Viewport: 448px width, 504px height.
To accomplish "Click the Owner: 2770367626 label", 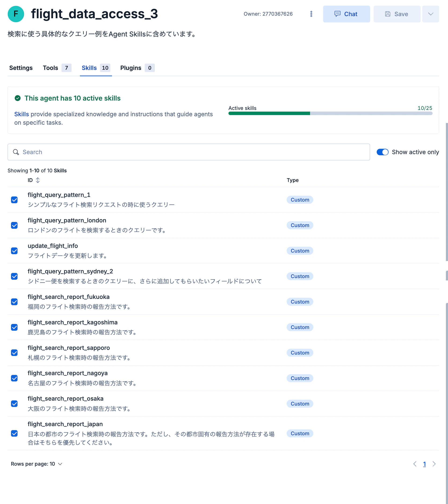I will [x=268, y=14].
